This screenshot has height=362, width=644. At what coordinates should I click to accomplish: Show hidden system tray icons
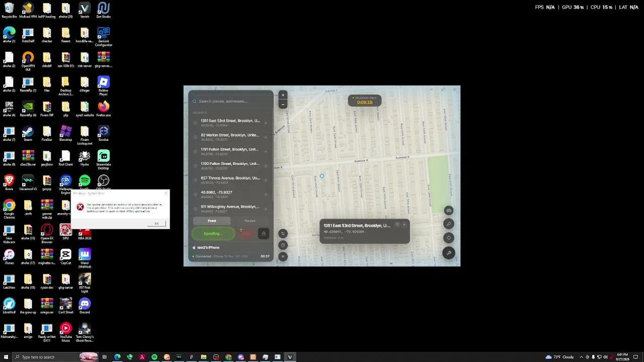tap(582, 357)
